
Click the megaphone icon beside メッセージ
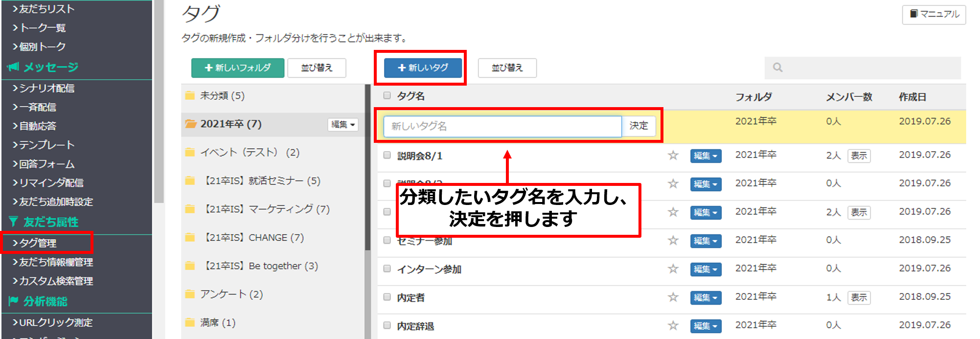pos(13,67)
